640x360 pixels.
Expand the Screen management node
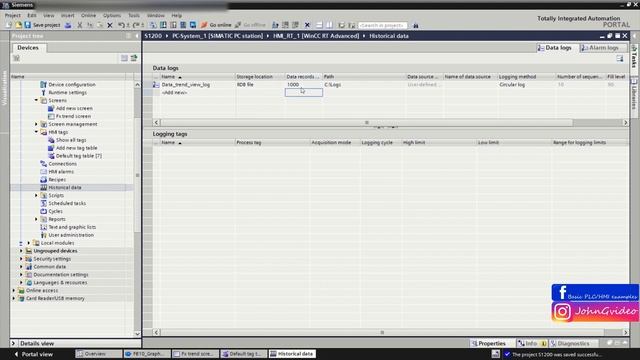(36, 124)
